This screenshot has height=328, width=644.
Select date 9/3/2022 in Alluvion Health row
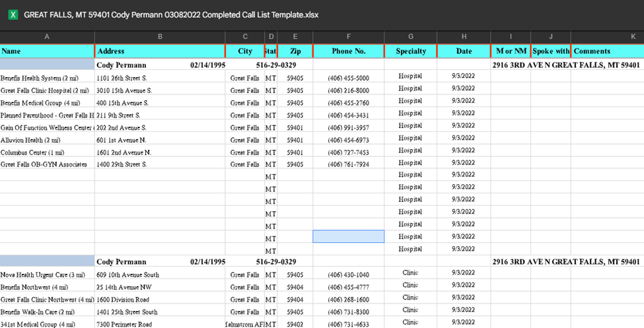coord(464,138)
